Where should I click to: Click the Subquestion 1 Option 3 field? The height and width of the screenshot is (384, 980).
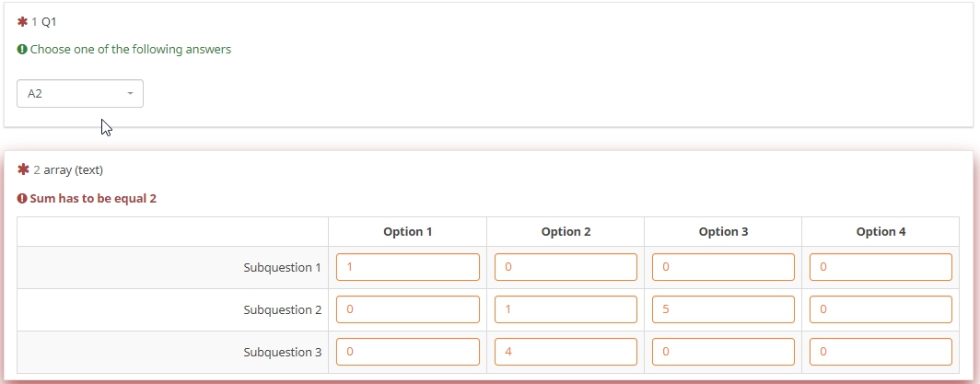tap(723, 268)
